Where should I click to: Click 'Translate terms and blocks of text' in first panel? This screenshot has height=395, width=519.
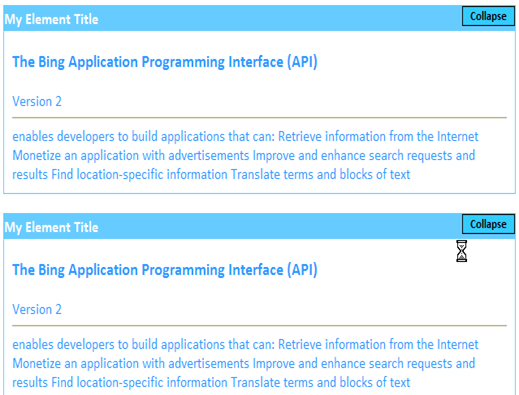point(320,174)
